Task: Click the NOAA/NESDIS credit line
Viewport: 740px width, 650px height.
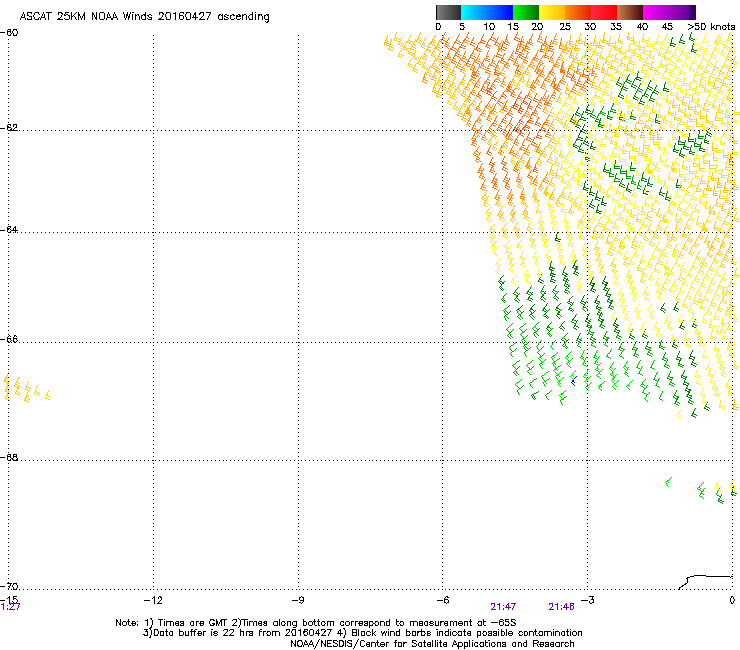Action: pyautogui.click(x=432, y=644)
